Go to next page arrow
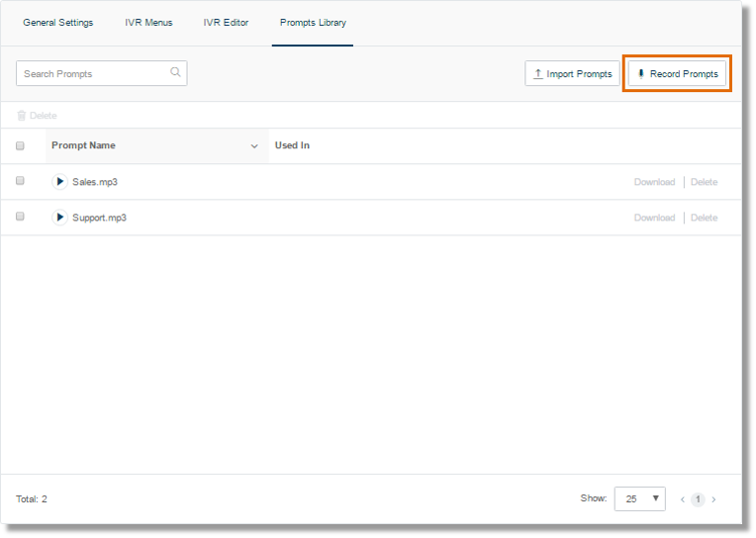 point(713,499)
